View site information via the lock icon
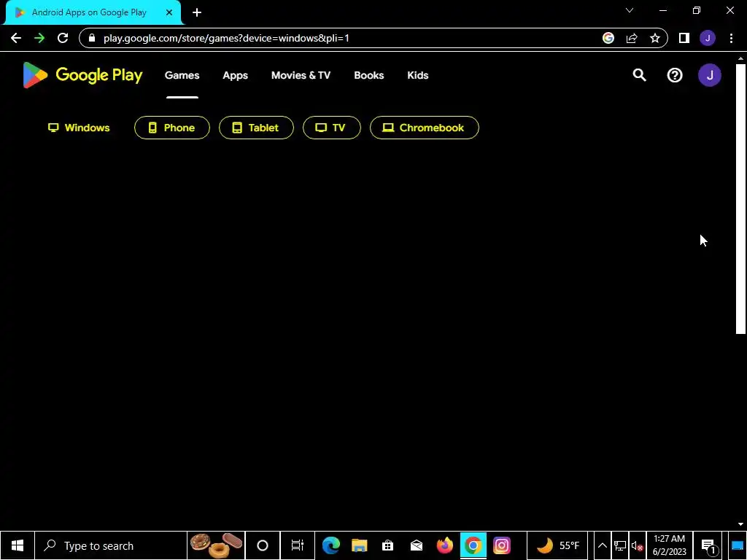 click(92, 38)
